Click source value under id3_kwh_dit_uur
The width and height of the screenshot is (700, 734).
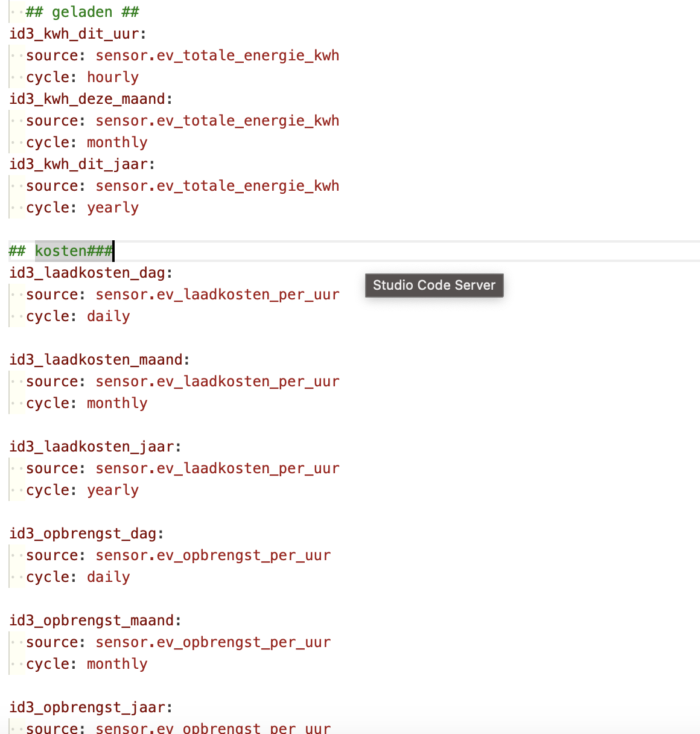(217, 56)
